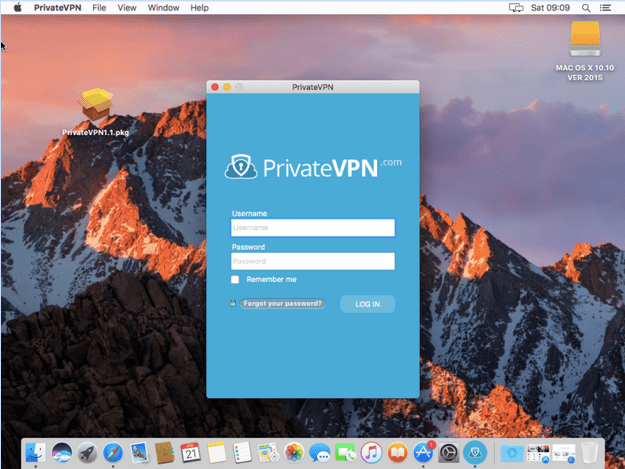Screen dimensions: 625x469
Task: Open Photos app in dock
Action: coord(294,453)
